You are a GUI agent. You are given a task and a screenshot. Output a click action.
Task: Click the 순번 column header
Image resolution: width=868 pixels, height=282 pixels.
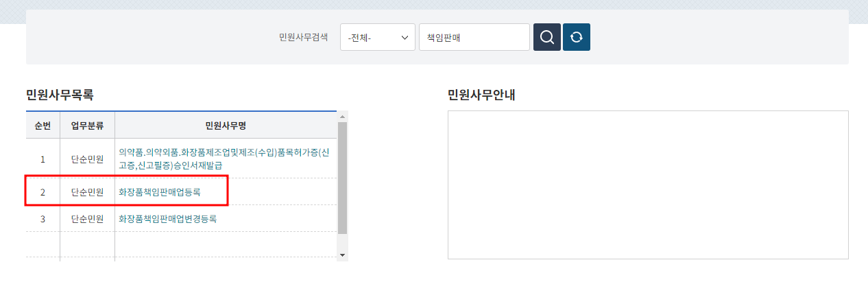click(x=43, y=126)
